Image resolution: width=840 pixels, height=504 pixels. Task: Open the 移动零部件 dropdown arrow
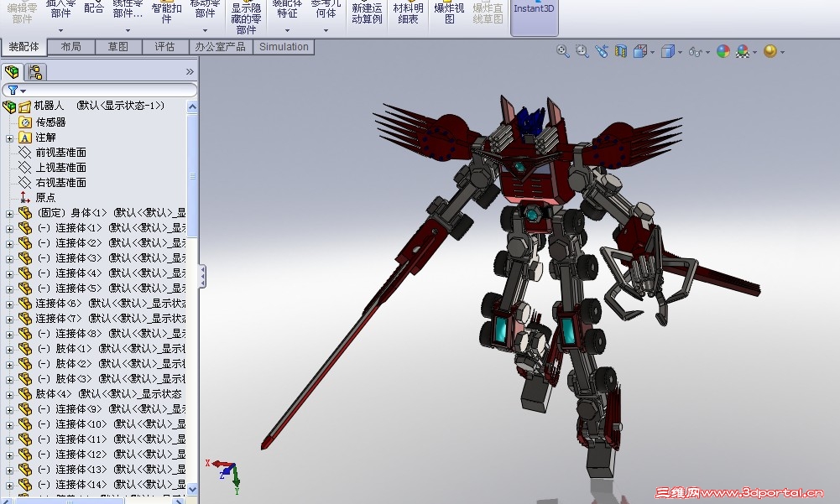click(x=205, y=31)
